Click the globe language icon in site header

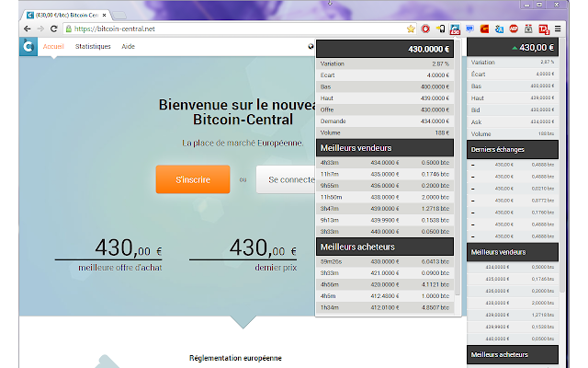pos(311,46)
